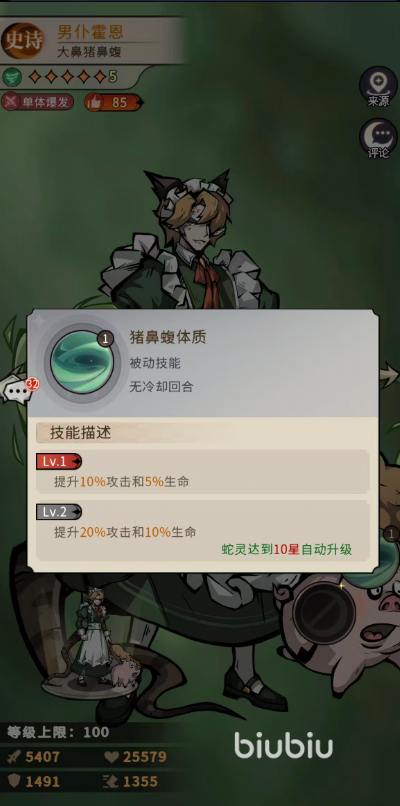Tap the dark disabled skill orb on pig
This screenshot has width=400, height=806.
[324, 612]
